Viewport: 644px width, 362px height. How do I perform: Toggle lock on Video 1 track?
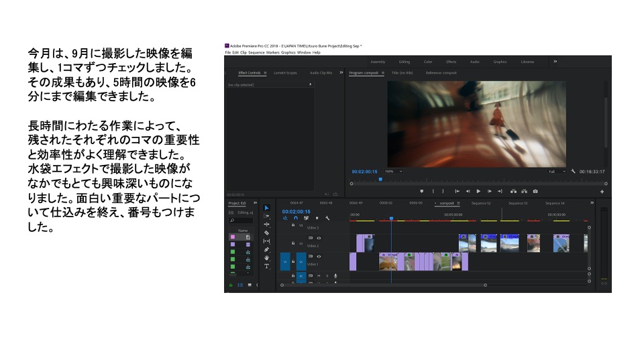click(x=293, y=261)
